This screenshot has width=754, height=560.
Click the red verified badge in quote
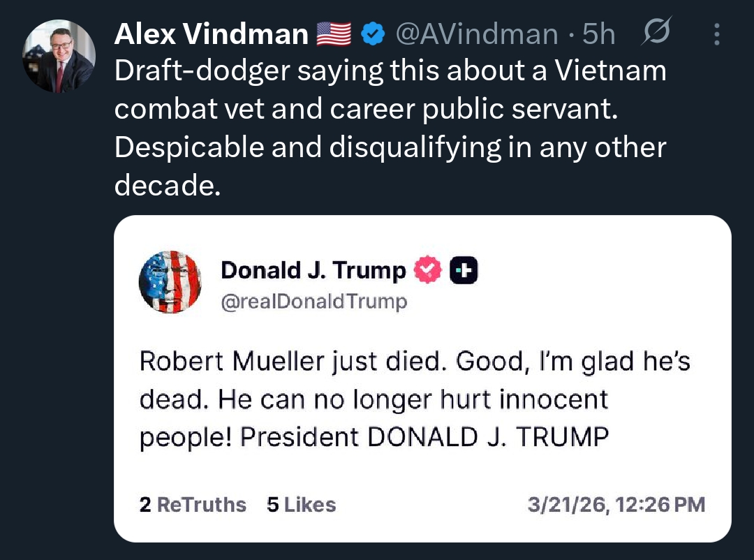click(429, 270)
